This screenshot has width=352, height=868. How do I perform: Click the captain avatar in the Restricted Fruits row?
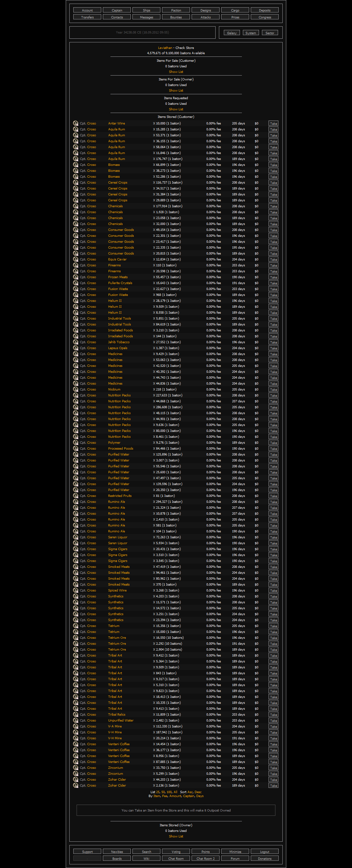(x=76, y=496)
